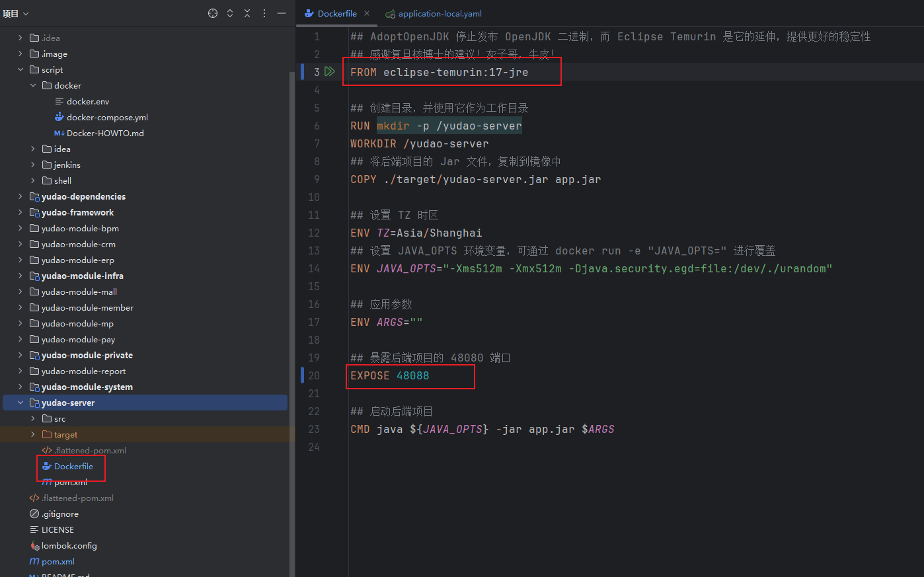924x577 pixels.
Task: Click the lombok.config pepper icon
Action: click(35, 545)
